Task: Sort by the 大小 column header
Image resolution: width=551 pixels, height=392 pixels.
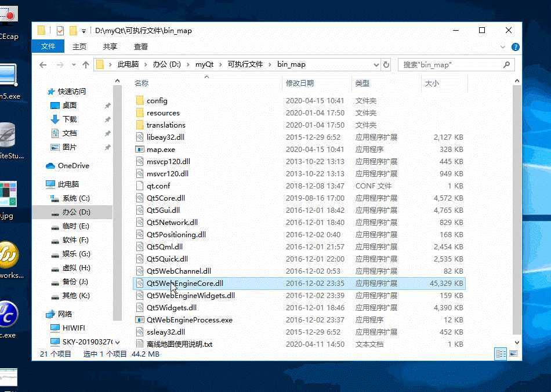Action: click(432, 84)
